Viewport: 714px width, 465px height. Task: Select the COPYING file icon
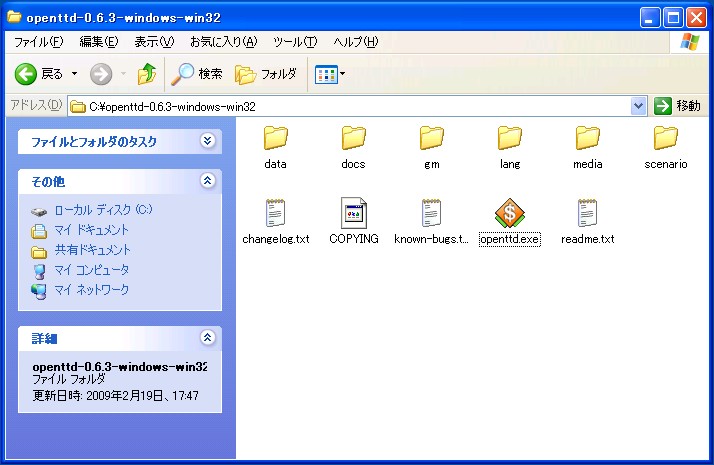tap(353, 213)
